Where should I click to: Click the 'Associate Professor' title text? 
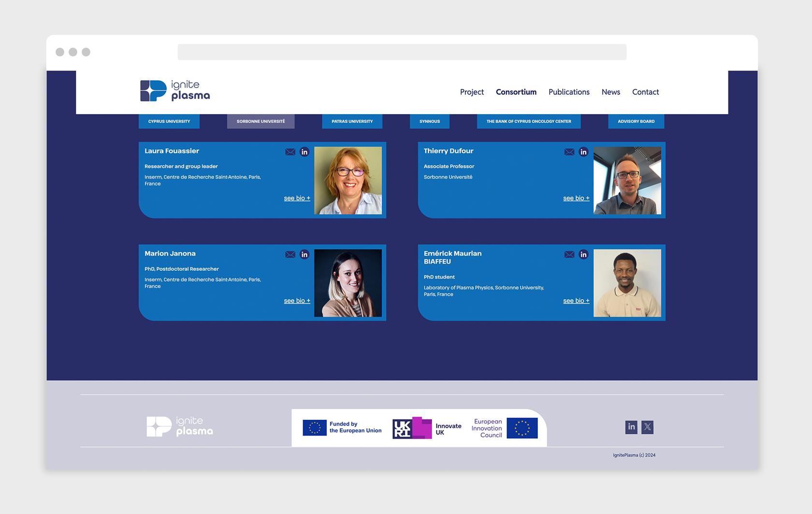click(x=449, y=166)
